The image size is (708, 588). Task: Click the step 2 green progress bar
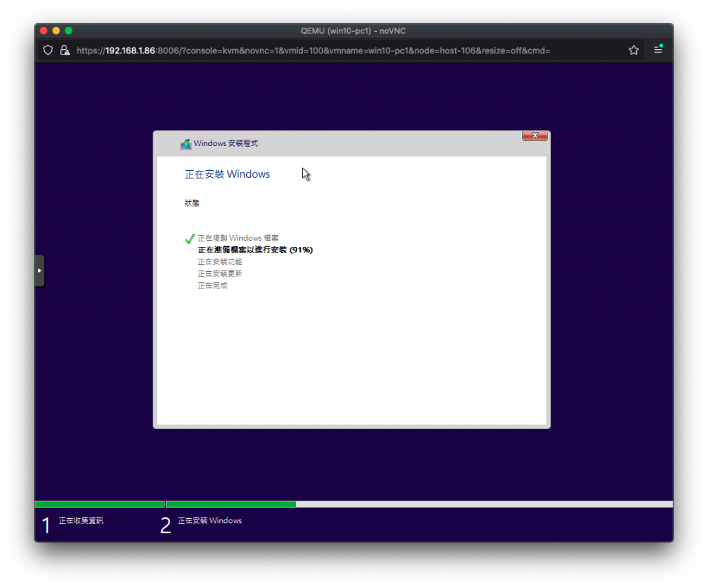[x=231, y=504]
